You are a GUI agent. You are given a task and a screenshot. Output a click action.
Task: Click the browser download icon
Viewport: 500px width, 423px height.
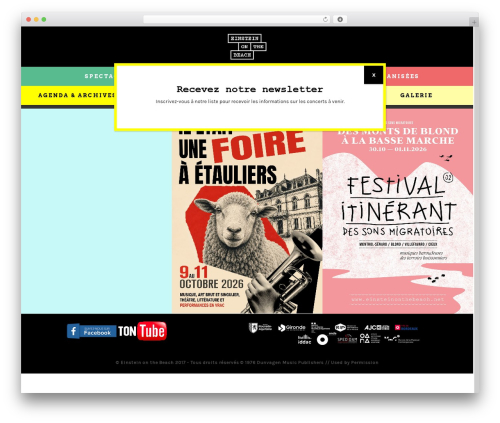click(340, 19)
